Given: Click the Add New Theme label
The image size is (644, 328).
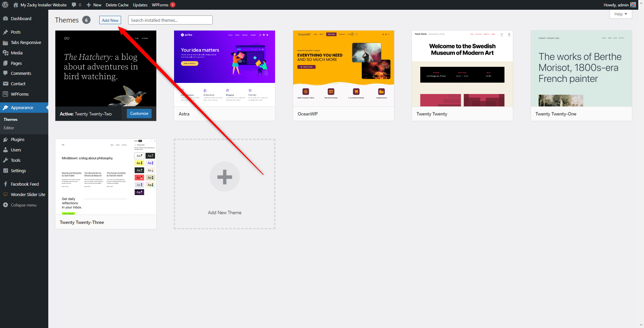Looking at the screenshot, I should pyautogui.click(x=225, y=213).
